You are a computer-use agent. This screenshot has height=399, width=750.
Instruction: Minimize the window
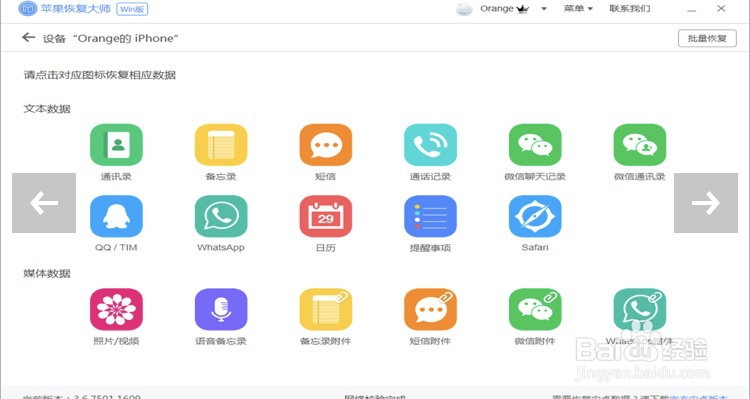[x=692, y=10]
